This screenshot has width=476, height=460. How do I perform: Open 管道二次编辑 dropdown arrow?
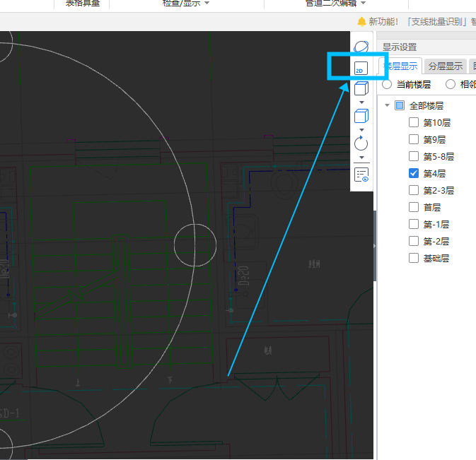pyautogui.click(x=363, y=3)
